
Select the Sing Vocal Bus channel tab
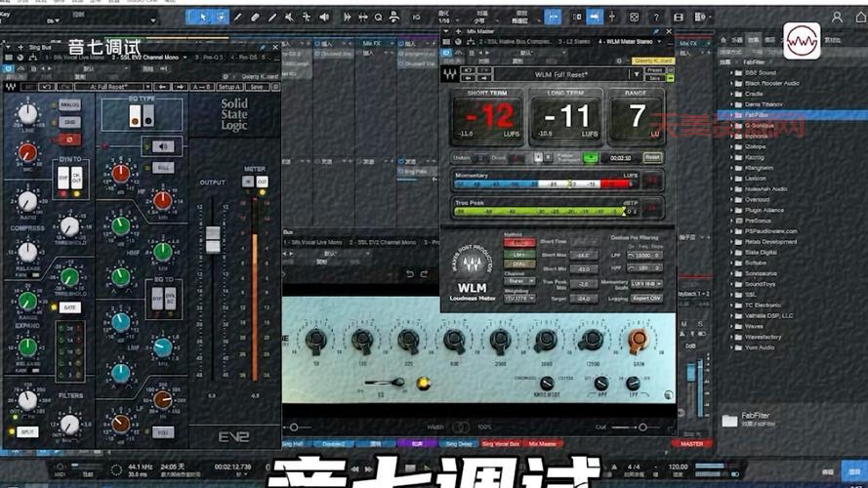coord(500,444)
